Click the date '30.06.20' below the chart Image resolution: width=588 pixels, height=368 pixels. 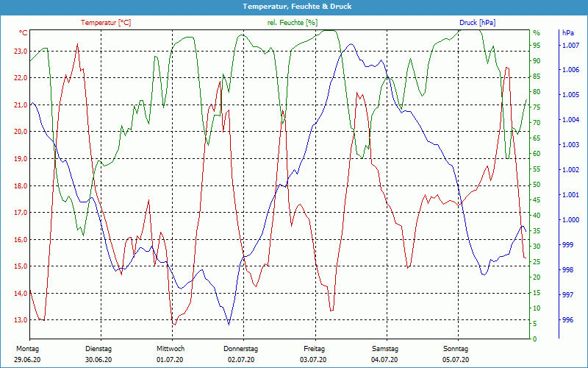(98, 360)
